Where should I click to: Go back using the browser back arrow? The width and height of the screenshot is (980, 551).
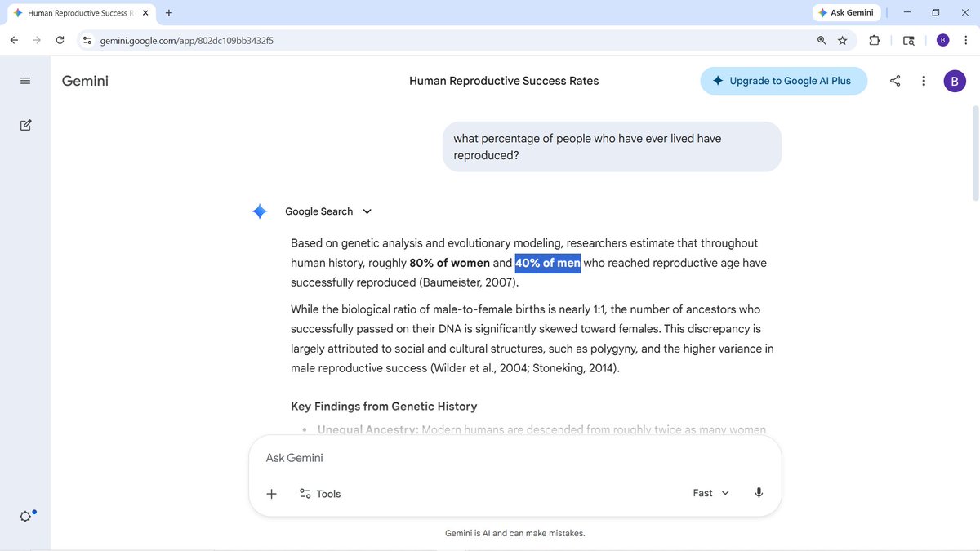[x=14, y=40]
